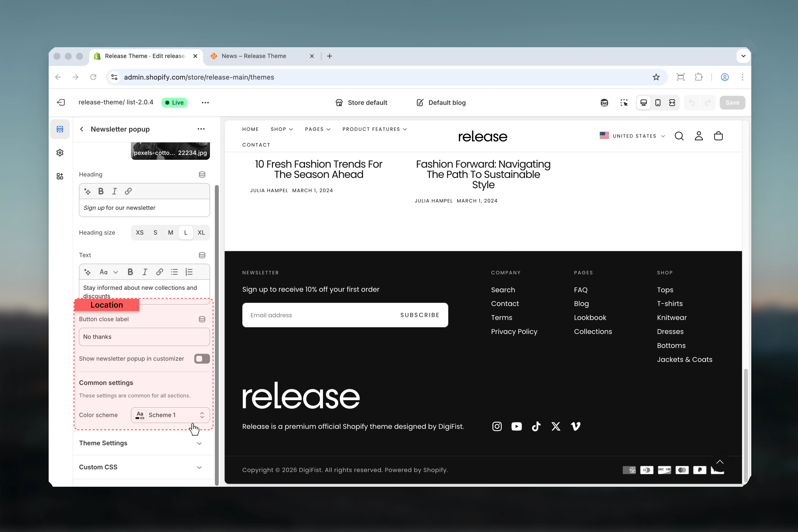Screen dimensions: 798x532
Task: Click the link icon in Text toolbar
Action: coord(159,272)
